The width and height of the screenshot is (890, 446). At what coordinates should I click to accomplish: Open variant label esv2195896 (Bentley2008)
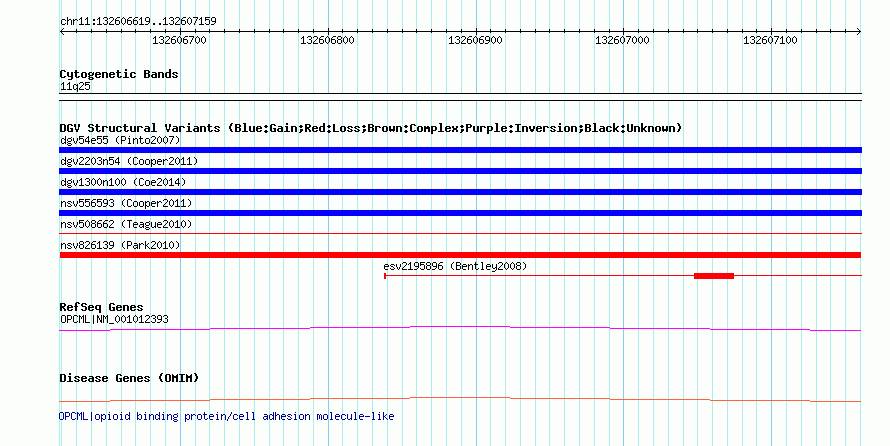[455, 266]
